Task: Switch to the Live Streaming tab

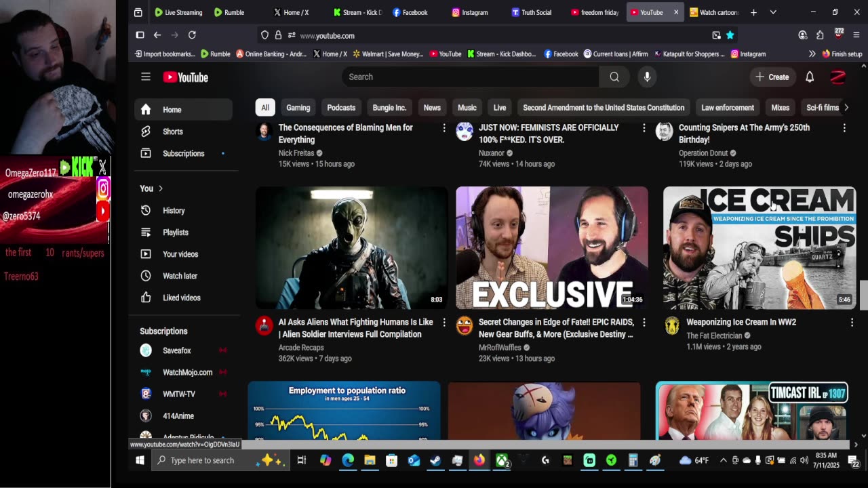Action: [178, 12]
